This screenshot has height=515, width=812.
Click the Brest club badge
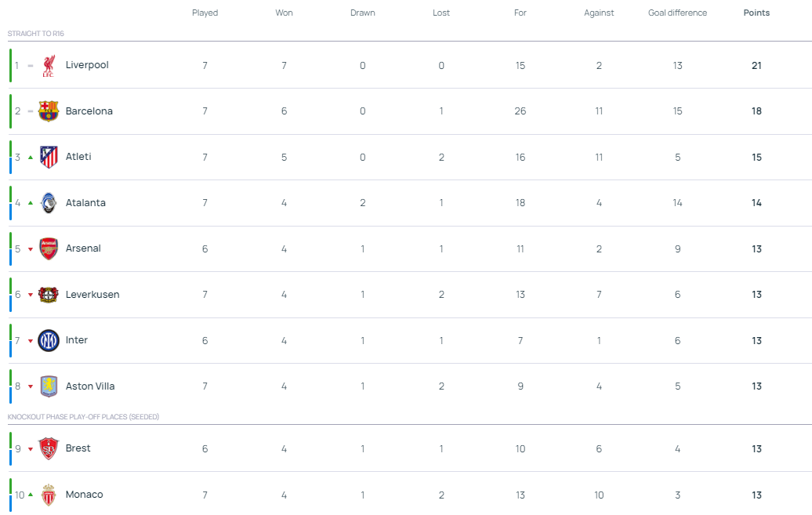click(x=49, y=448)
